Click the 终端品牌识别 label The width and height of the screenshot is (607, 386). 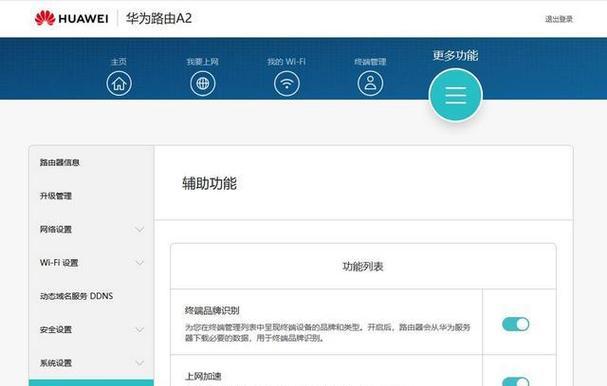(x=212, y=311)
